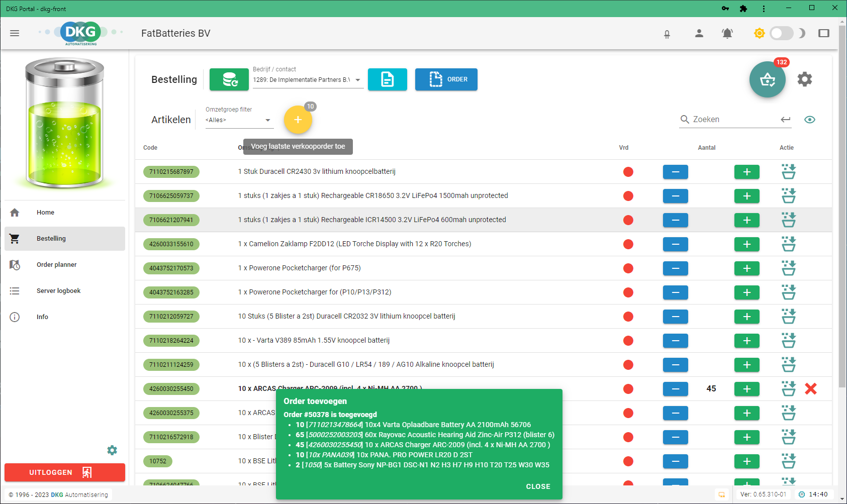Click the sidebar settings gear icon

112,450
